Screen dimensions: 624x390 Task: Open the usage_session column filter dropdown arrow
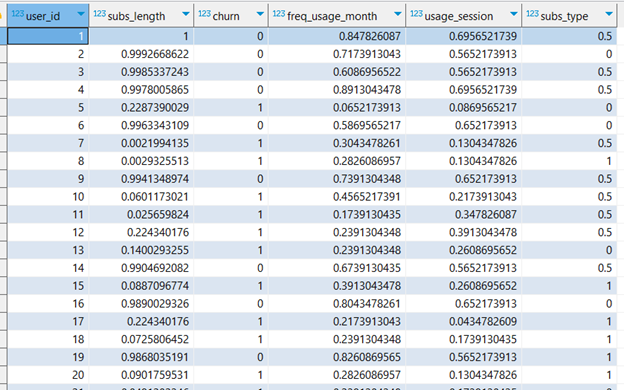pos(513,14)
